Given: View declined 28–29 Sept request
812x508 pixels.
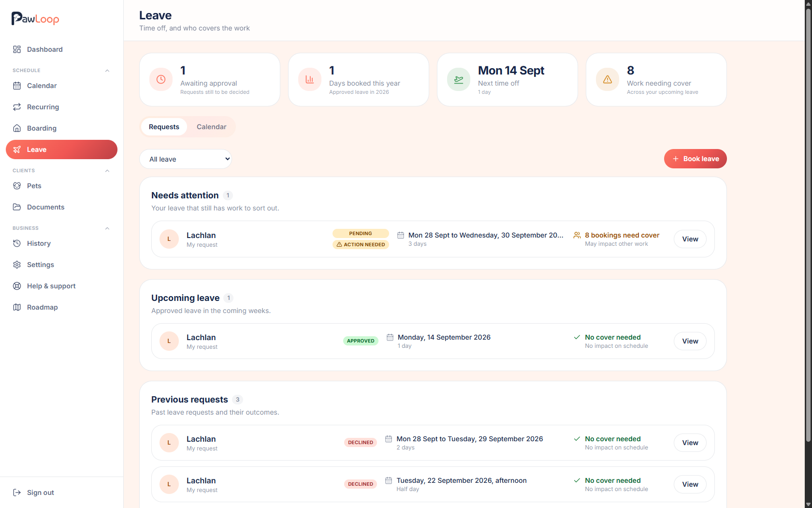Looking at the screenshot, I should pyautogui.click(x=690, y=443).
